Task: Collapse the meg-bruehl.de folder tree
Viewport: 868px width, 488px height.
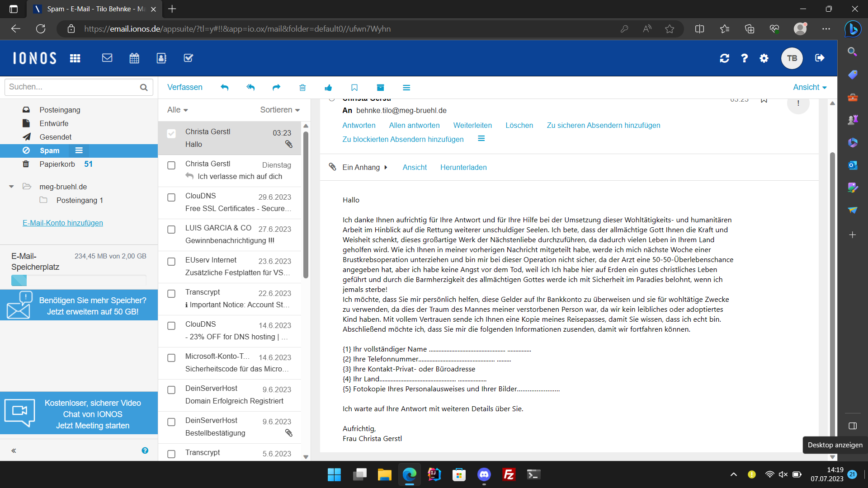Action: [11, 187]
